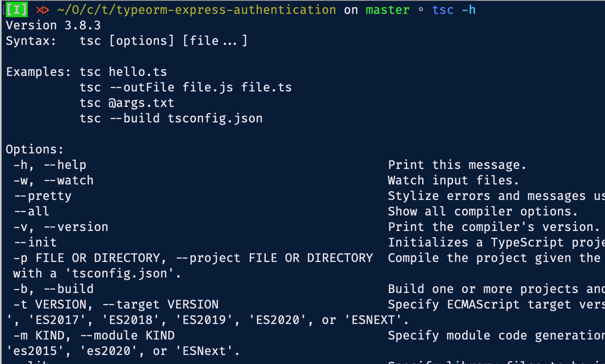This screenshot has height=364, width=605.
Task: Click the small circle git status symbol
Action: (x=421, y=10)
